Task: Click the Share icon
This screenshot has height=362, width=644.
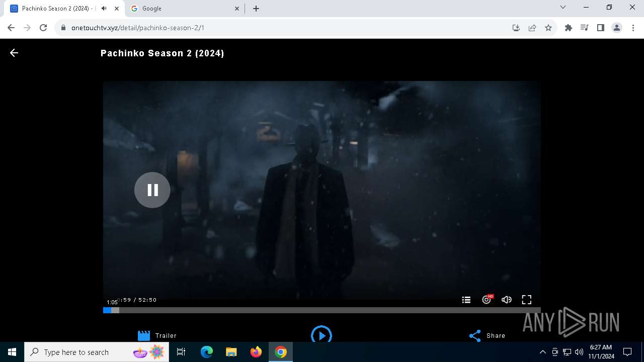Action: (x=475, y=335)
